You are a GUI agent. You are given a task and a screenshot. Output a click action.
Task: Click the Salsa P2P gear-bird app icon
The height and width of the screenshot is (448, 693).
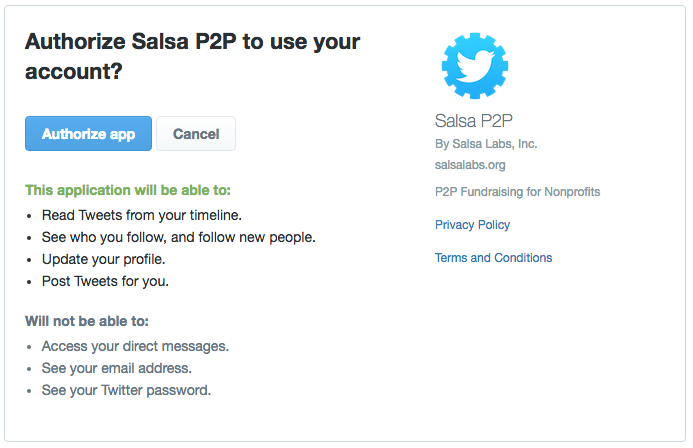click(475, 65)
